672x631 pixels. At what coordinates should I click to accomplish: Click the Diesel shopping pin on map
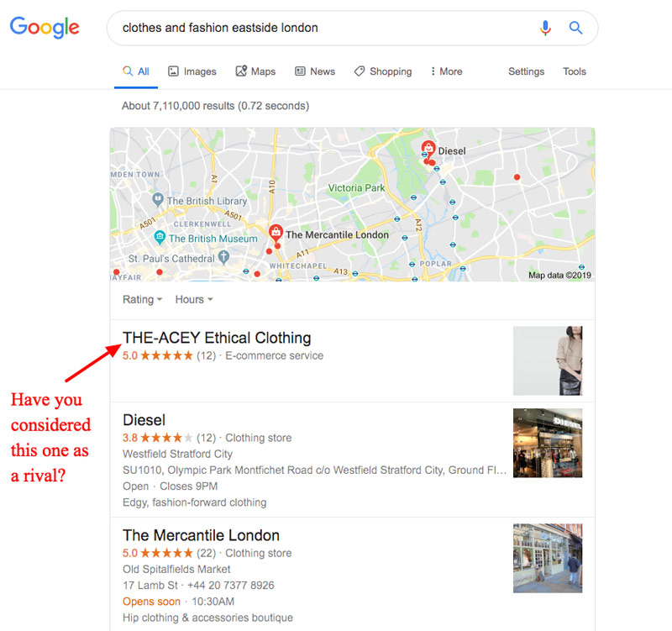pyautogui.click(x=428, y=149)
